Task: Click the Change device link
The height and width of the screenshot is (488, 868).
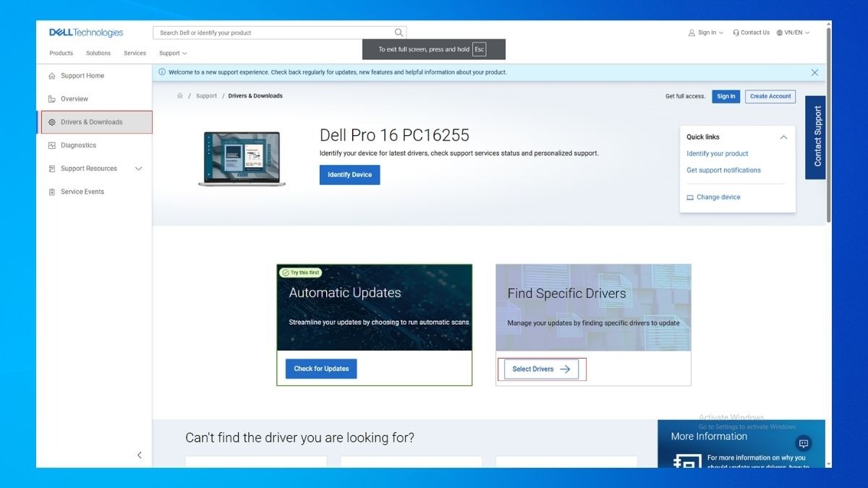Action: click(x=718, y=197)
